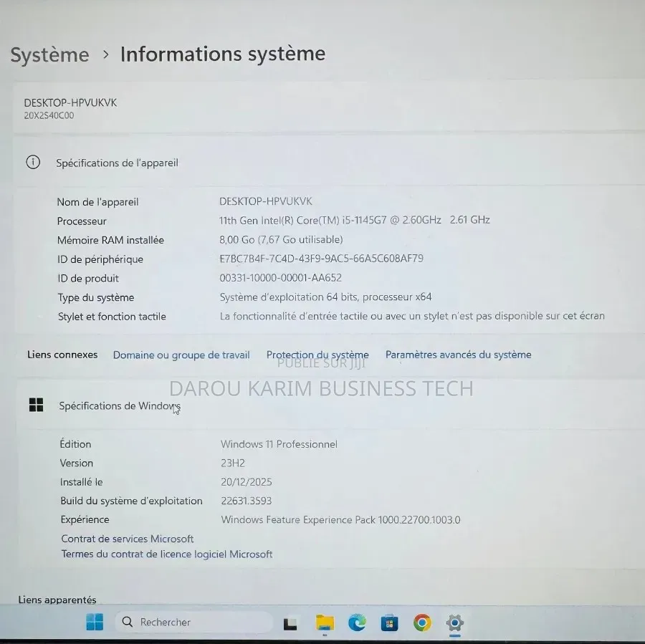This screenshot has width=645, height=644.
Task: Select device name DESKTOP-HPVUKVK value
Action: pyautogui.click(x=266, y=201)
